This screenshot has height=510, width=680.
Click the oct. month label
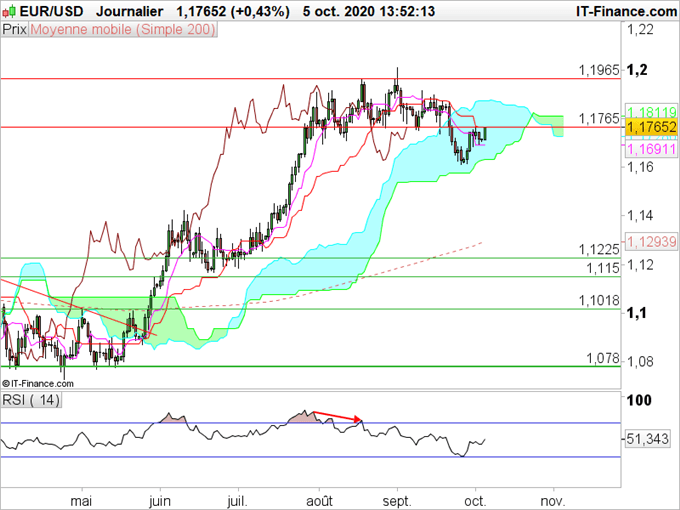coord(475,501)
